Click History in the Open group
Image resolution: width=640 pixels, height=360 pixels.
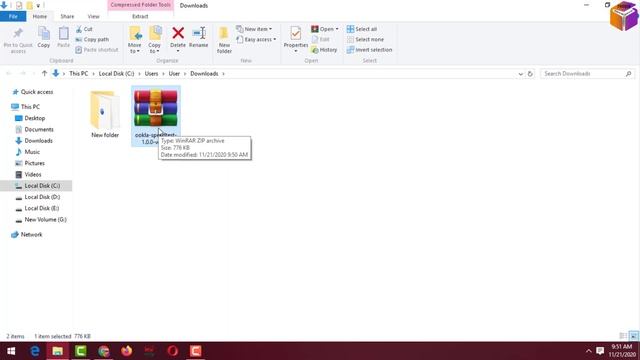click(x=324, y=49)
